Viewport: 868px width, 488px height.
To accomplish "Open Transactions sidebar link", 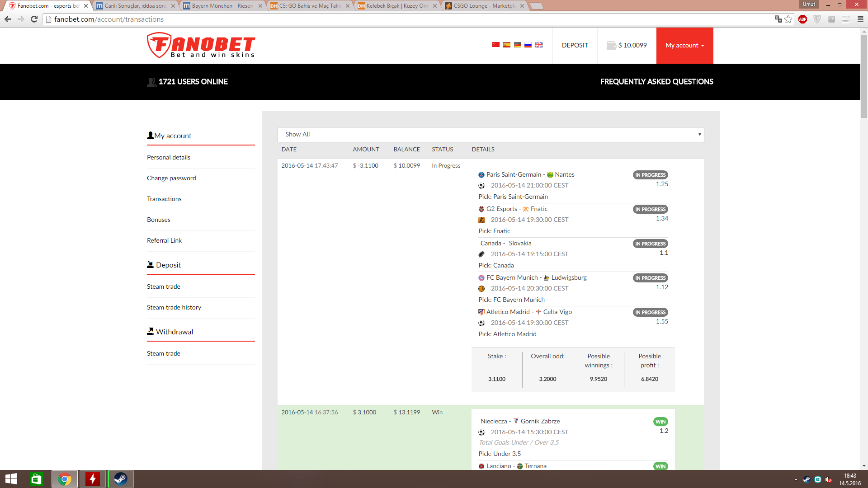I will (164, 199).
